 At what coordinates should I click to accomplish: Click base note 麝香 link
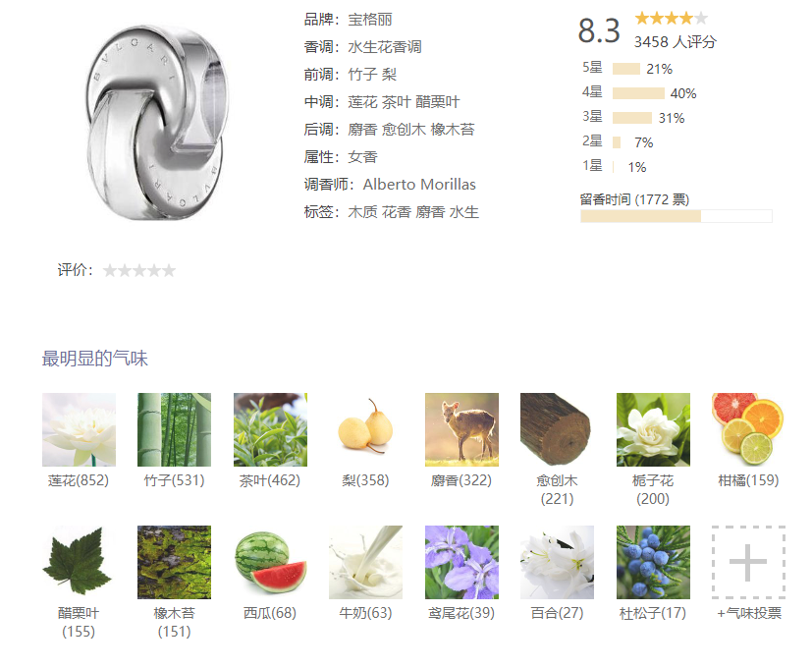click(362, 130)
